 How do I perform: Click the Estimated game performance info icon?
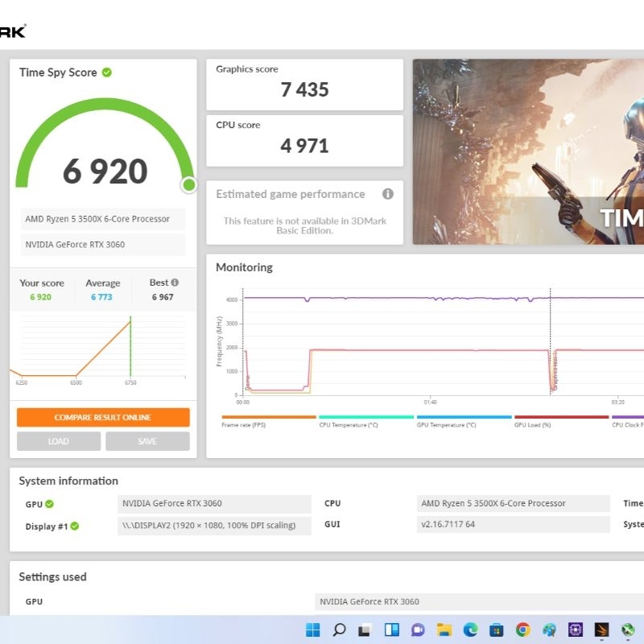click(x=388, y=194)
